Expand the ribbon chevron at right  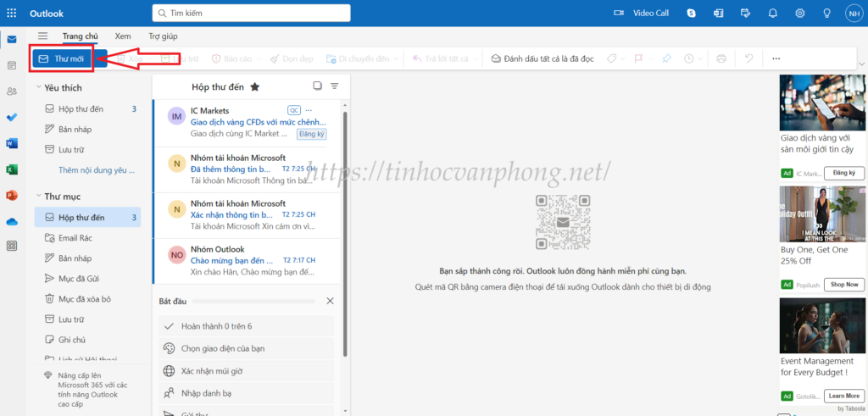(861, 66)
